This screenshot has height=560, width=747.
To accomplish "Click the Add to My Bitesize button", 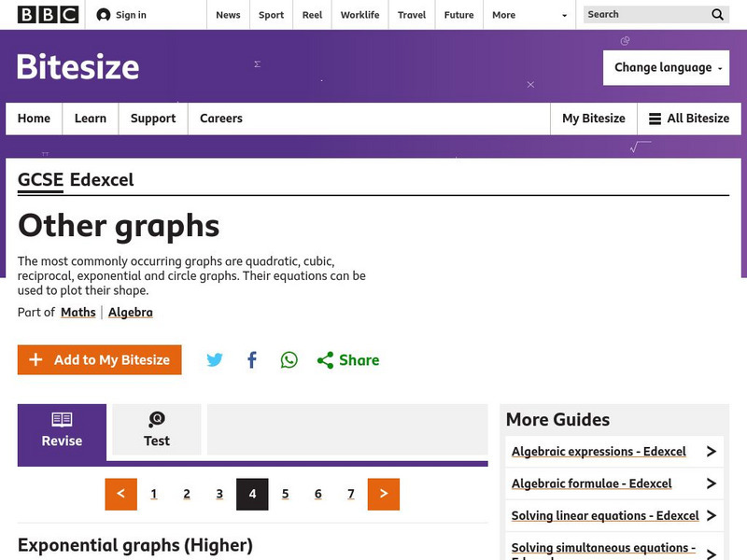I will pyautogui.click(x=100, y=359).
